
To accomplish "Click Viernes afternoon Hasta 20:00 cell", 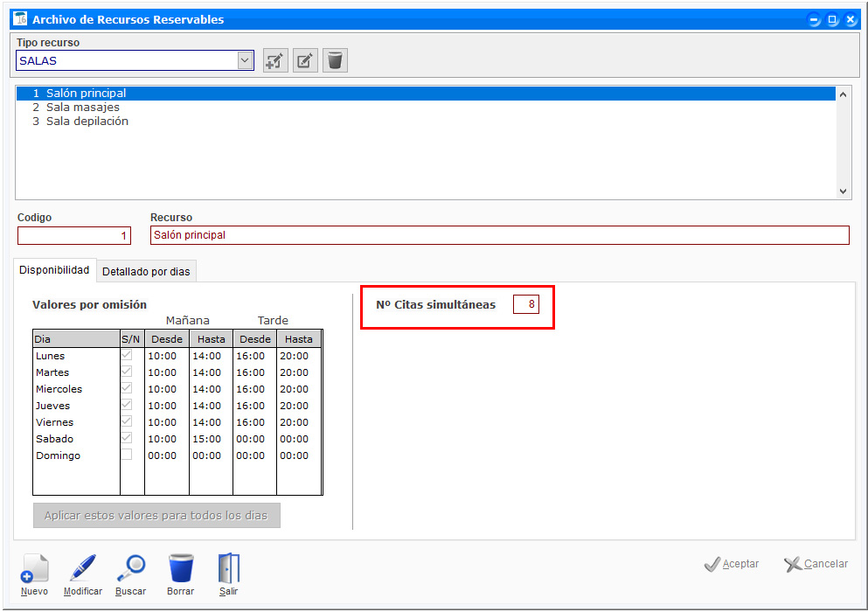I will tap(298, 422).
